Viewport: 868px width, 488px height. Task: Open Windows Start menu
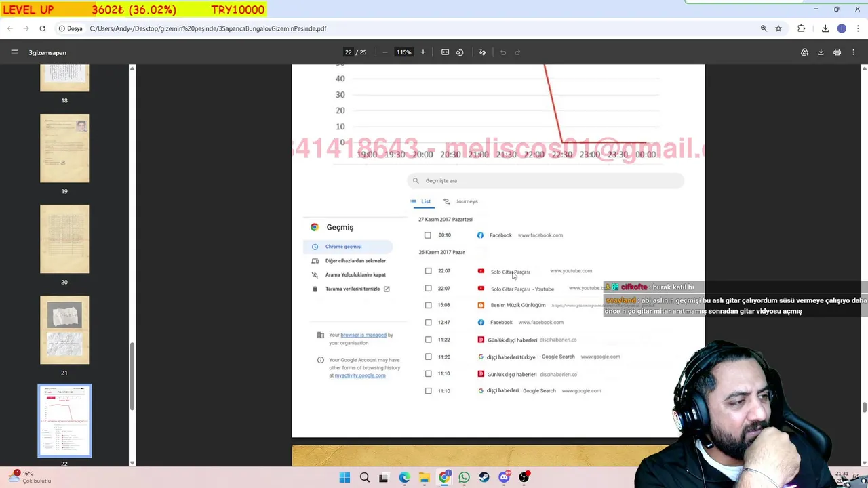coord(344,478)
